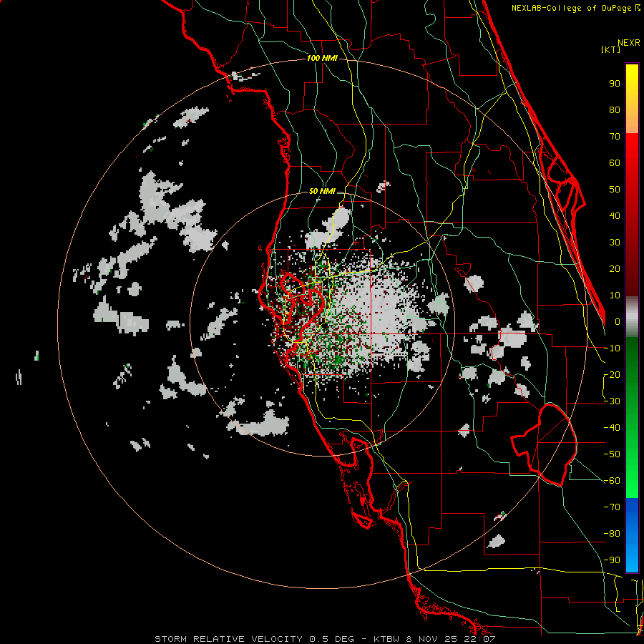Click the -10 value on the velocity scale
The image size is (644, 644).
[612, 348]
